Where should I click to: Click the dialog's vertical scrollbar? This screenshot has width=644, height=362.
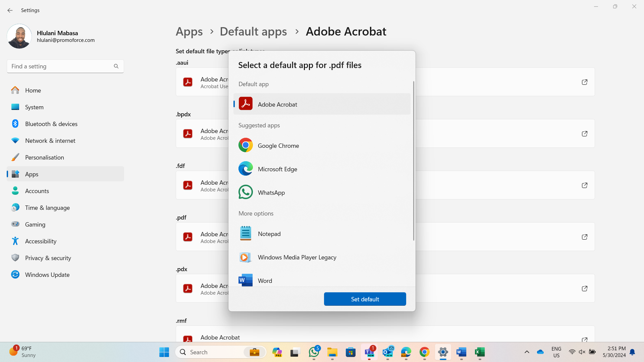point(414,161)
